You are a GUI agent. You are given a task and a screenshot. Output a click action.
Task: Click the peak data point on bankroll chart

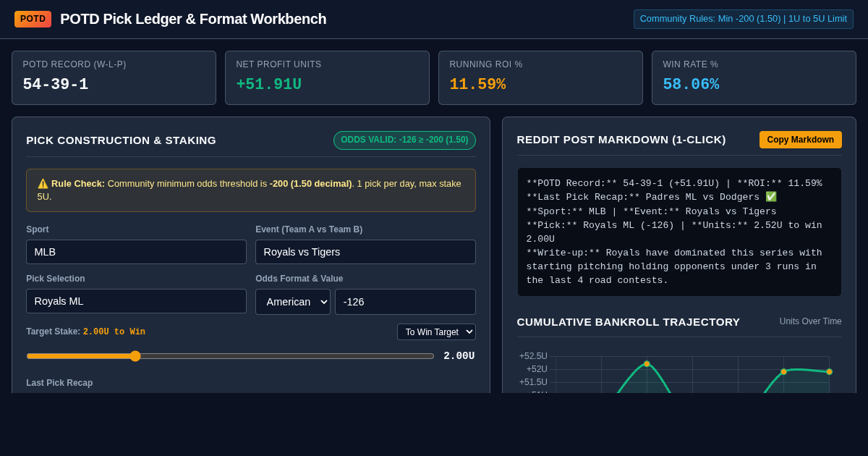point(647,364)
